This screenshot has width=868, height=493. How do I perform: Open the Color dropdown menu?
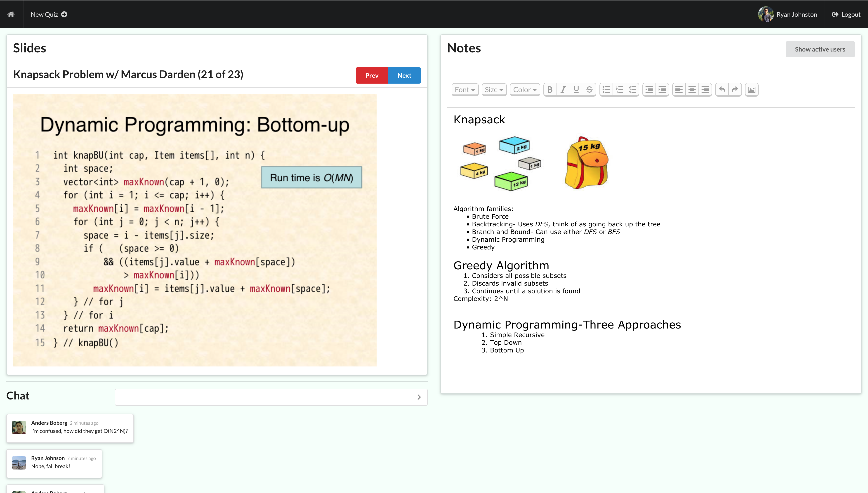525,90
